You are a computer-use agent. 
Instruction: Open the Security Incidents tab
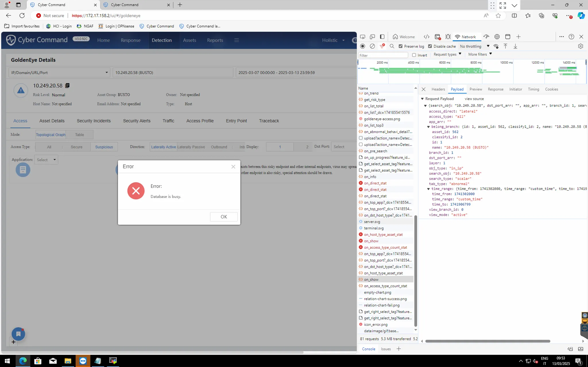(94, 121)
